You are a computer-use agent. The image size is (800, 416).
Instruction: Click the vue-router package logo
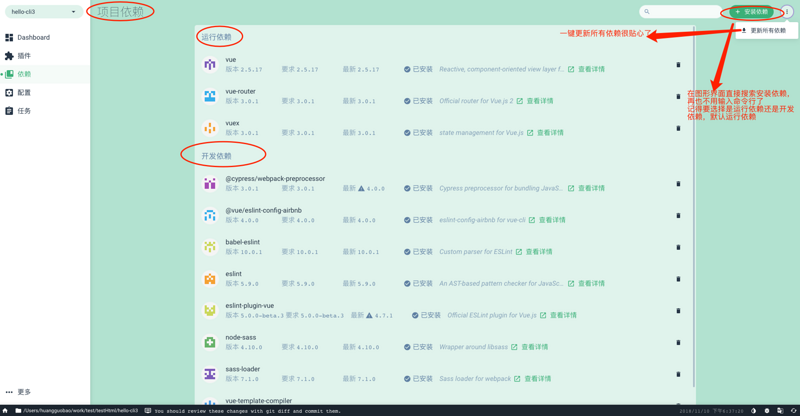[x=210, y=96]
